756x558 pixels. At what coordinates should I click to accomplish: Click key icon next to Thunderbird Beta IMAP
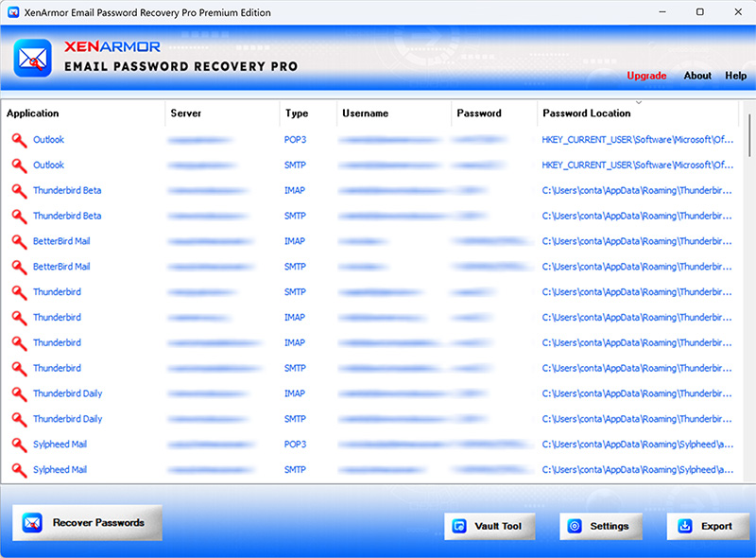[x=19, y=191]
